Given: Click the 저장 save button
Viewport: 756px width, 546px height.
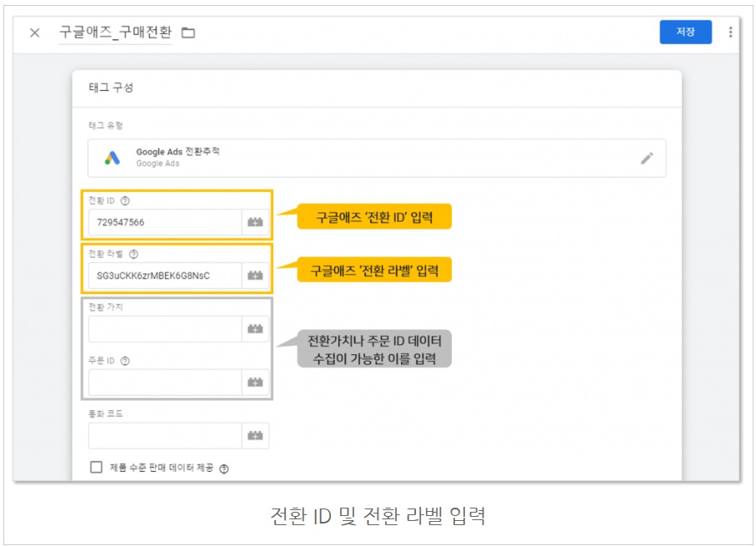Looking at the screenshot, I should [685, 32].
